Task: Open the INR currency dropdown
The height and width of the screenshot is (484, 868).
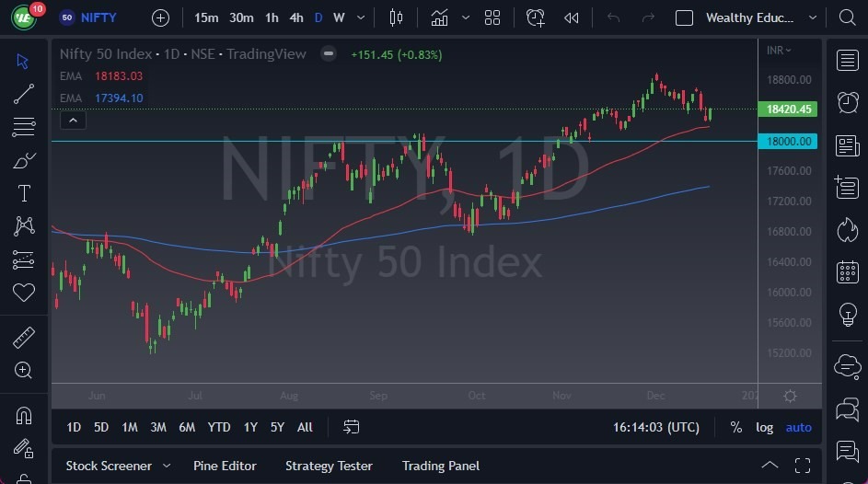Action: 779,51
